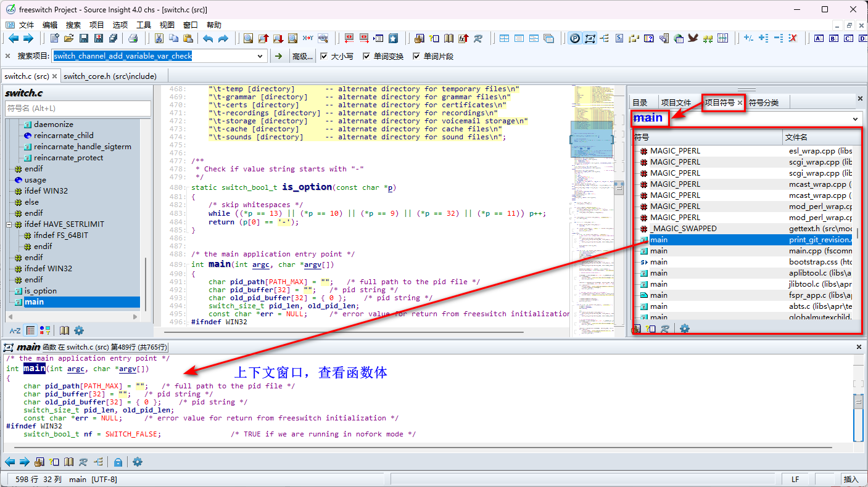Click the Redo arrow icon
The height and width of the screenshot is (487, 868).
tap(223, 38)
